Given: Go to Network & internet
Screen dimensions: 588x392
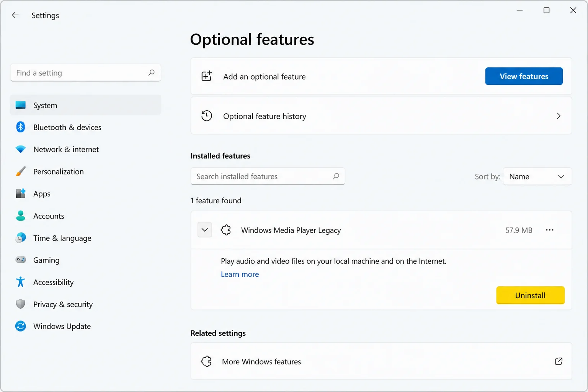Looking at the screenshot, I should 85,149.
